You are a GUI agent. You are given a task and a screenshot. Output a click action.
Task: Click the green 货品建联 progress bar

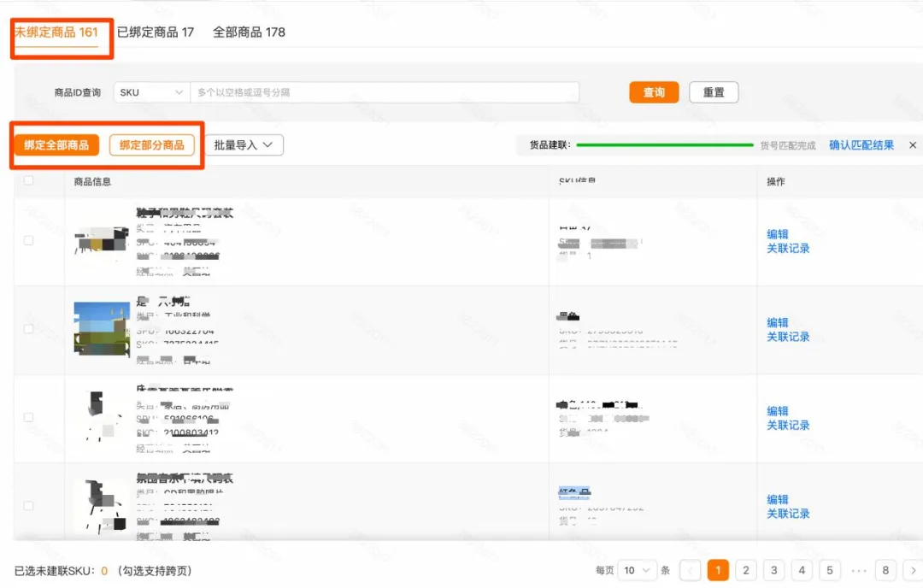(665, 144)
